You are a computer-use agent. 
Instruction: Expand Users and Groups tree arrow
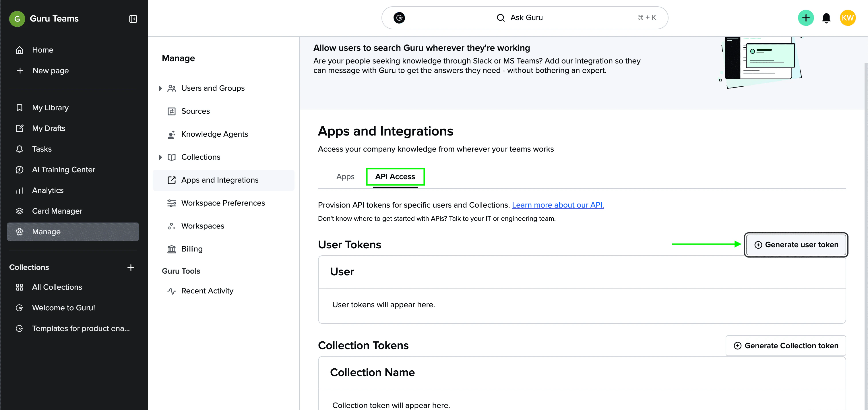[x=160, y=88]
